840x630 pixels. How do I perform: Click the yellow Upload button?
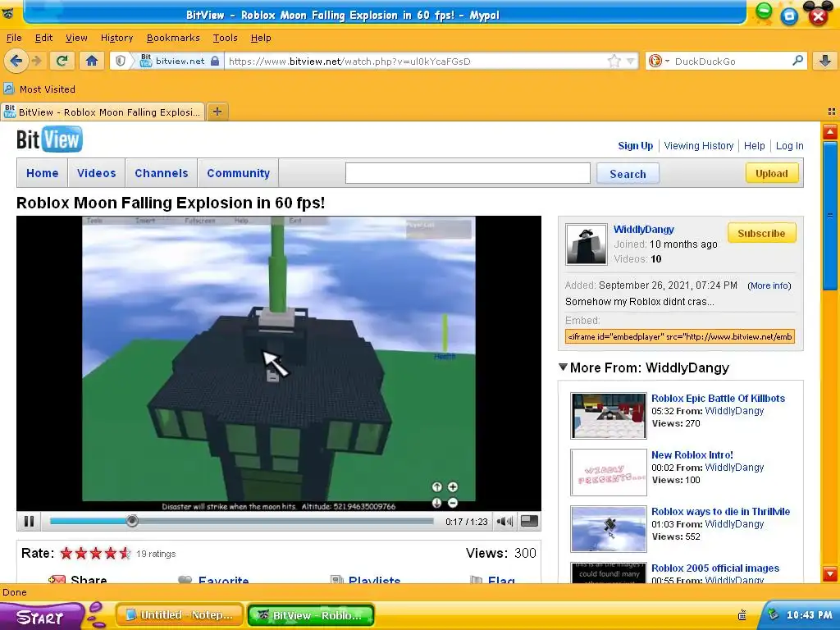coord(771,173)
